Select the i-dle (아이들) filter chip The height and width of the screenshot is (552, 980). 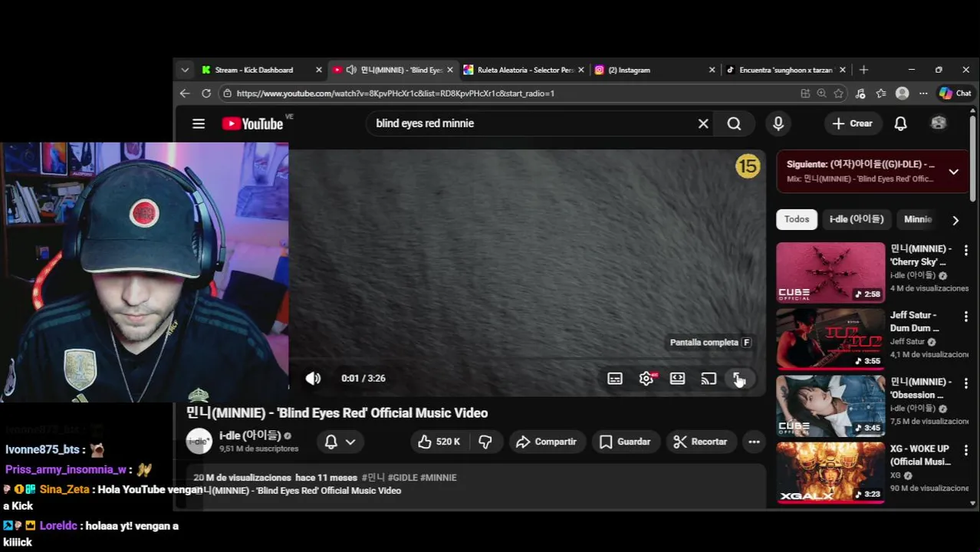(857, 219)
